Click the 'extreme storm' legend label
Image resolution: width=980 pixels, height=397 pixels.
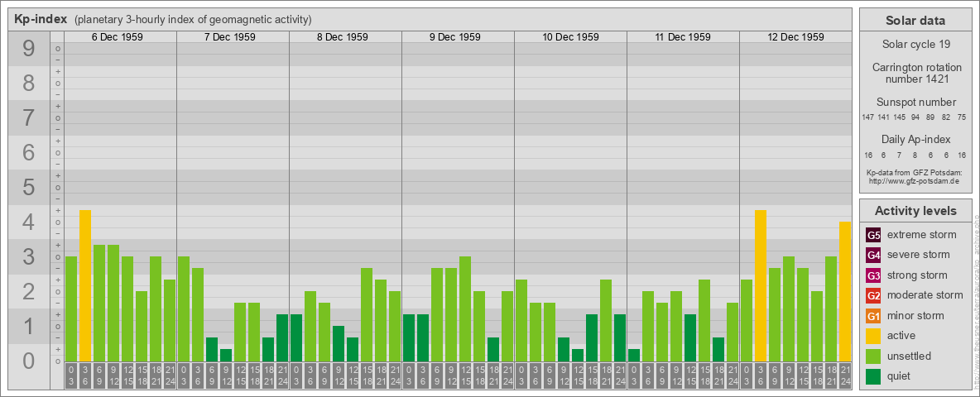point(922,235)
